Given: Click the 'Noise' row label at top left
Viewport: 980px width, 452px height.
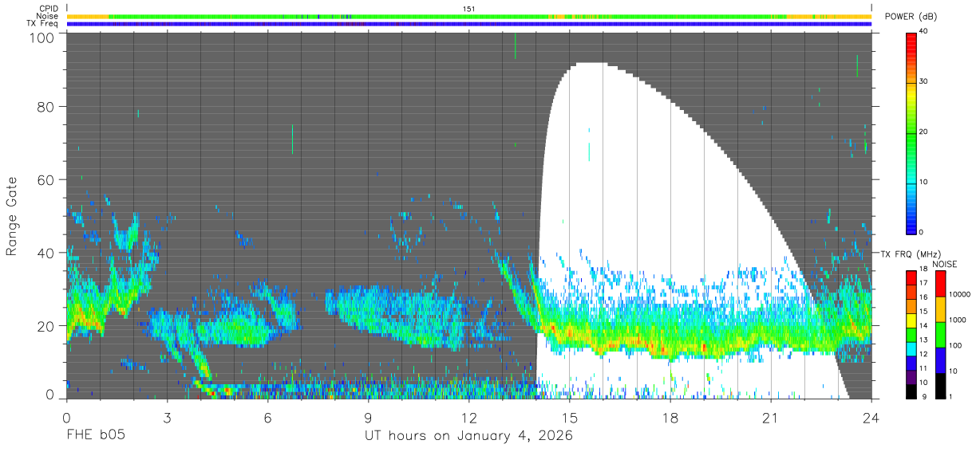Looking at the screenshot, I should 49,16.
